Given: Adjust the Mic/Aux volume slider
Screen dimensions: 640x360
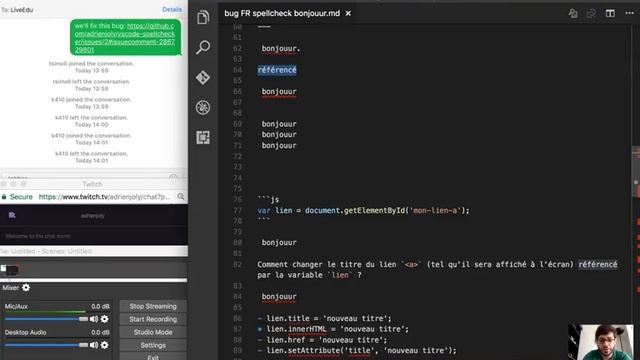Looking at the screenshot, I should 46,319.
